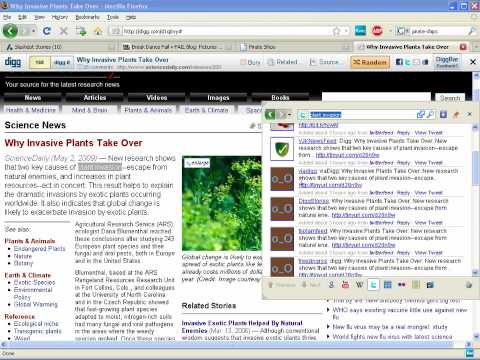Open the Images site navigation tab
The image size is (480, 360).
point(218,98)
